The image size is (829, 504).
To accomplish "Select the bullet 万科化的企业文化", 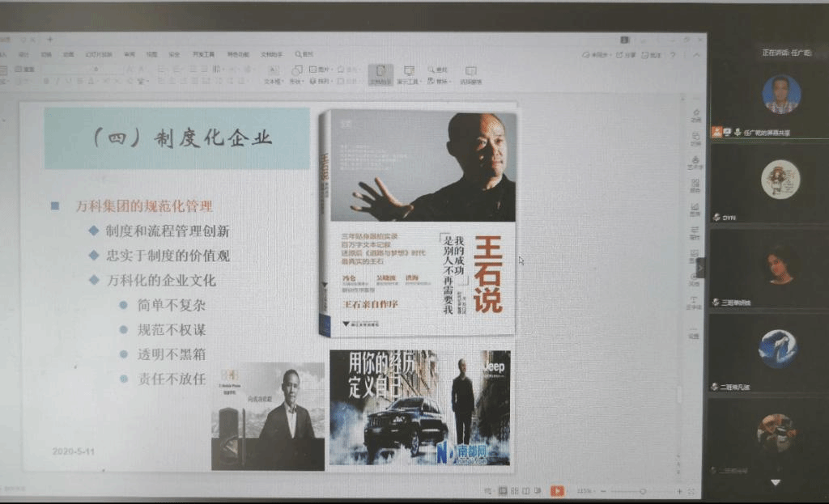I will tap(161, 281).
